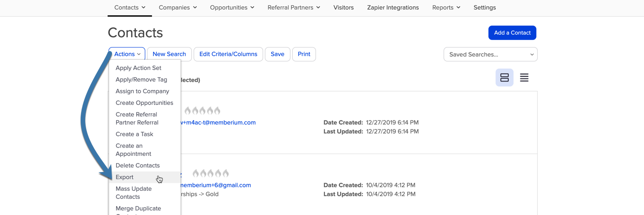The image size is (644, 215).
Task: Open the Opportunities nav menu
Action: coord(232,8)
